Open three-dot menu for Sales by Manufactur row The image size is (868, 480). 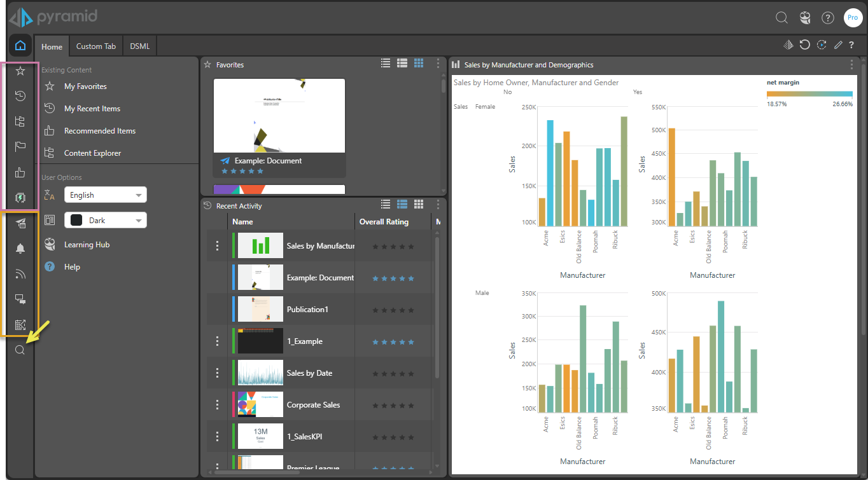(x=217, y=246)
